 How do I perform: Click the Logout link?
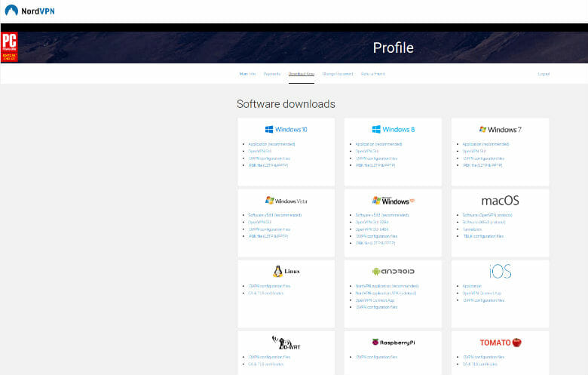544,74
